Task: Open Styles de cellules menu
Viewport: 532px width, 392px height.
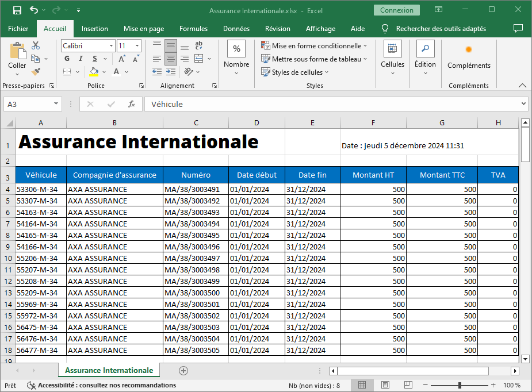Action: (x=294, y=72)
